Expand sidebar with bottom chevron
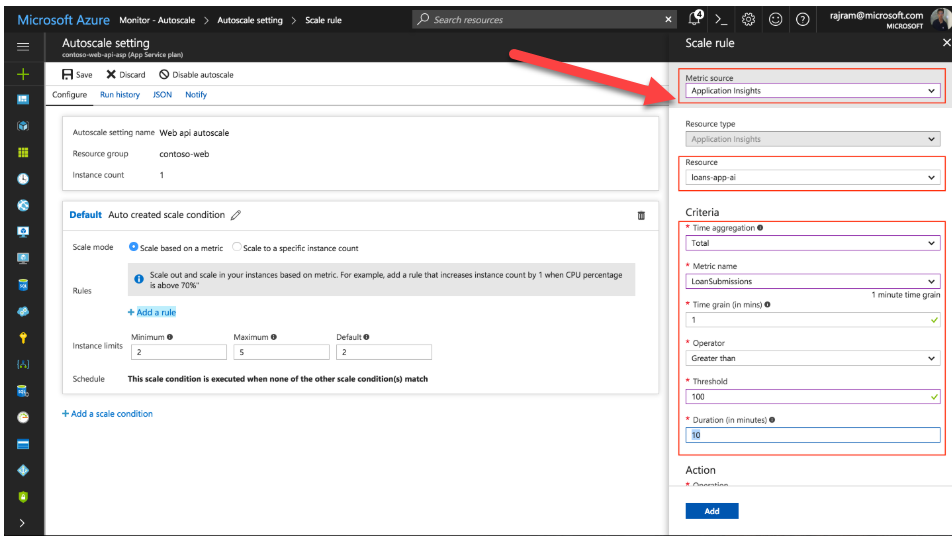The height and width of the screenshot is (537, 952). (22, 523)
